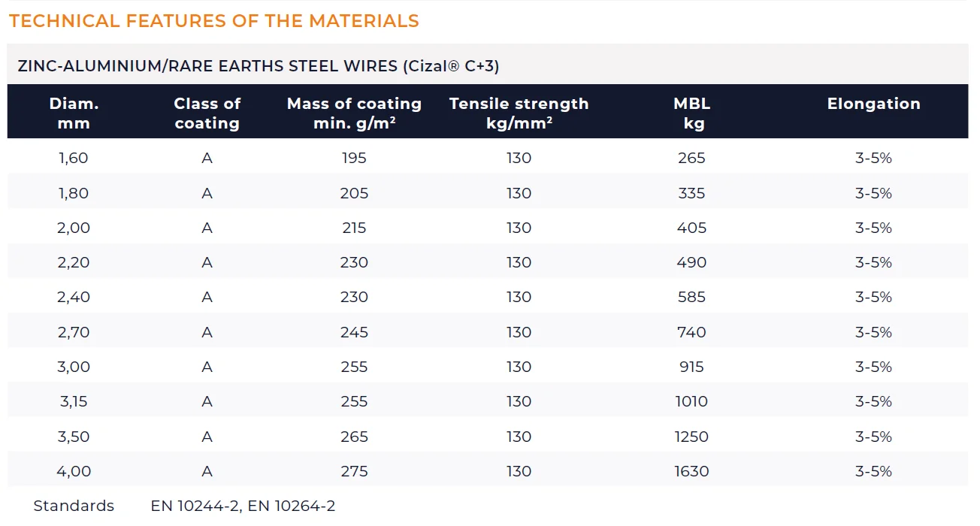Screen dimensions: 980x526
Task: Click the 'Diam. mm' column header
Action: [x=74, y=113]
